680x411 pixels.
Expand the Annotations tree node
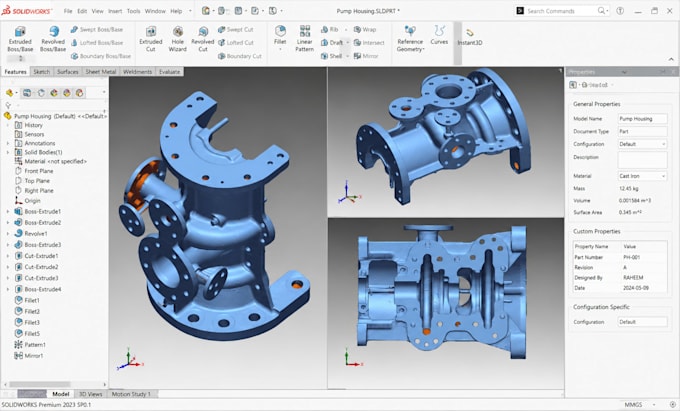pos(7,143)
